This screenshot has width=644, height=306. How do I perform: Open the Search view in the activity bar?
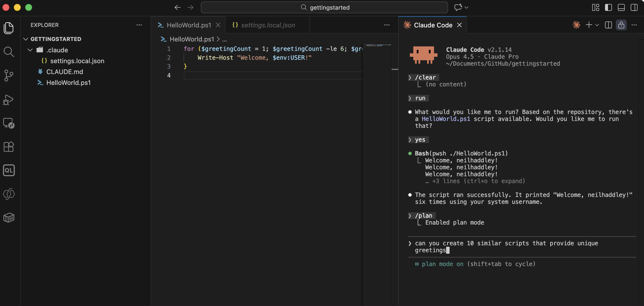coord(9,52)
